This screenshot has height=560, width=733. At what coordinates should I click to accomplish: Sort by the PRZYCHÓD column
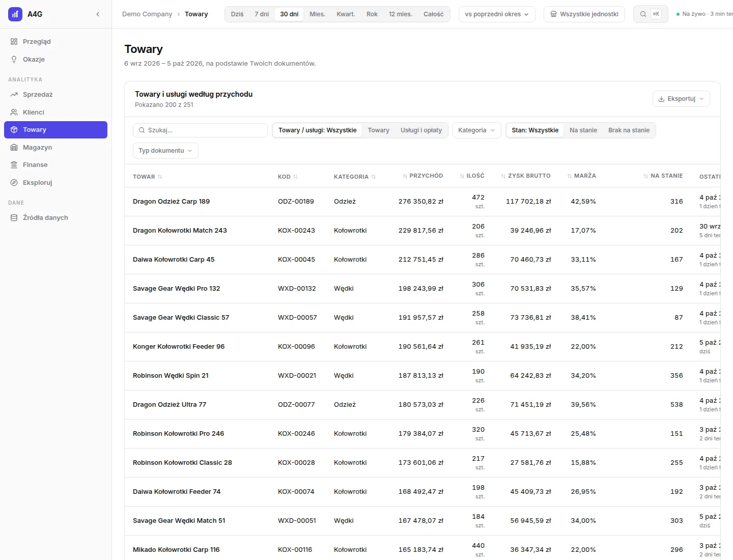coord(422,176)
